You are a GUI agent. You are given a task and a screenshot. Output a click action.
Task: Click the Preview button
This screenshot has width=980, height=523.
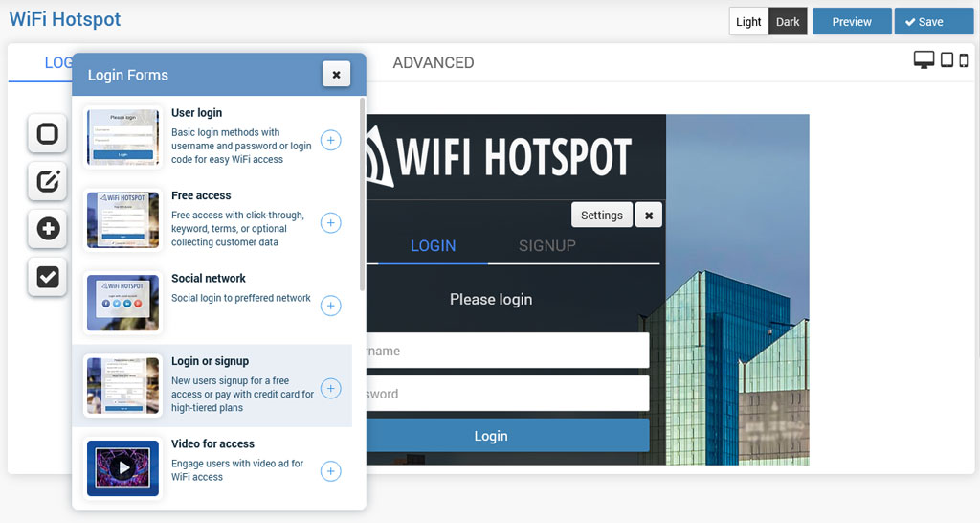coord(851,22)
